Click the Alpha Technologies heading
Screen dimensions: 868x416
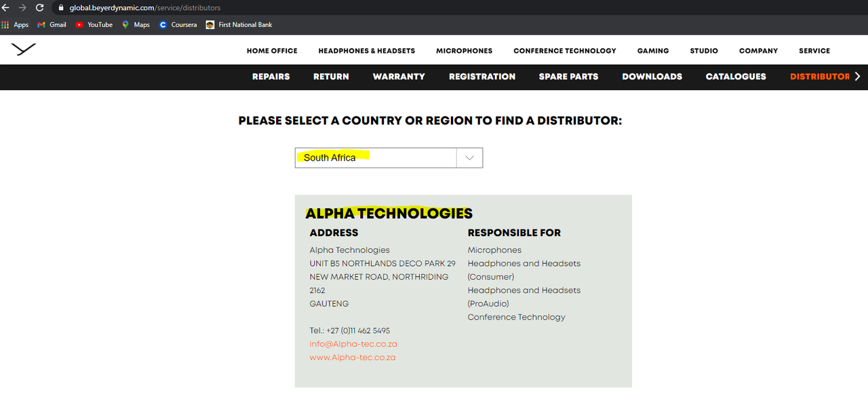coord(389,214)
